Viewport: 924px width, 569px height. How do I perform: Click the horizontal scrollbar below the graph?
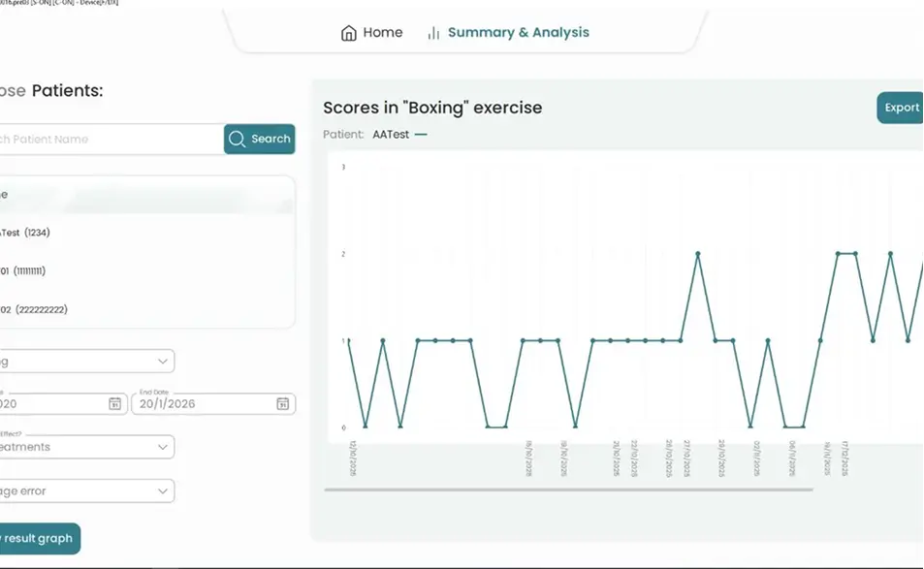569,490
